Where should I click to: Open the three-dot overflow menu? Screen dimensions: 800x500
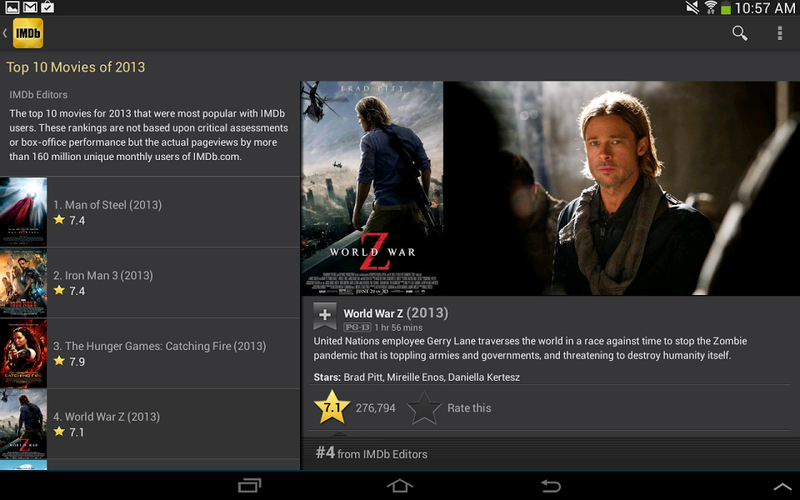tap(780, 33)
